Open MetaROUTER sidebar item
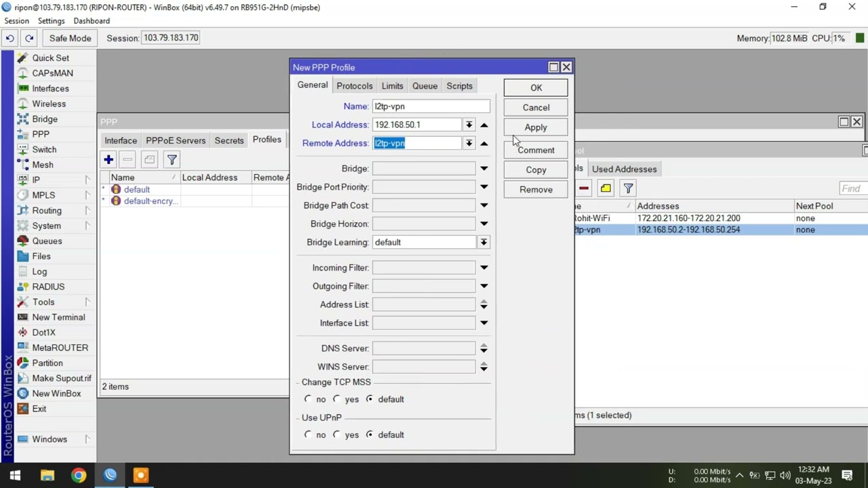Viewport: 868px width, 488px height. click(x=60, y=348)
